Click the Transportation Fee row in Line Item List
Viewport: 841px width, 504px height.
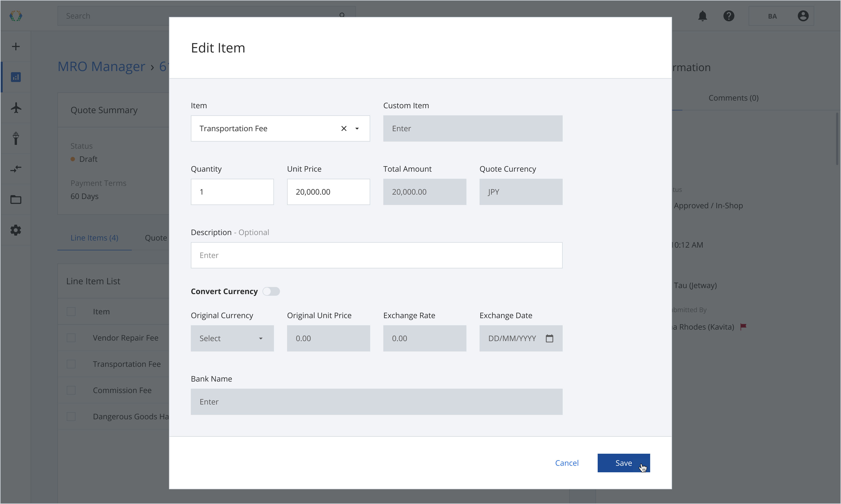[x=127, y=364]
